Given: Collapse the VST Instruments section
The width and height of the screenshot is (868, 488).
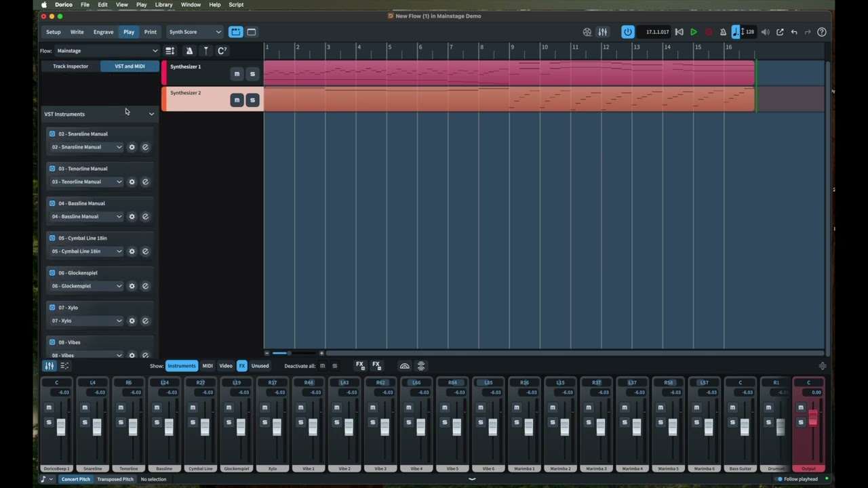Looking at the screenshot, I should (x=151, y=114).
